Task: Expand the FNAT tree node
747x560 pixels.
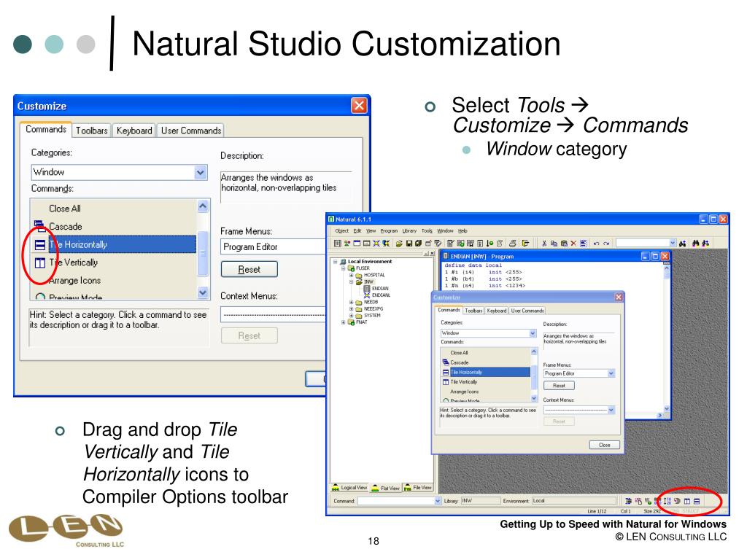Action: [x=343, y=322]
